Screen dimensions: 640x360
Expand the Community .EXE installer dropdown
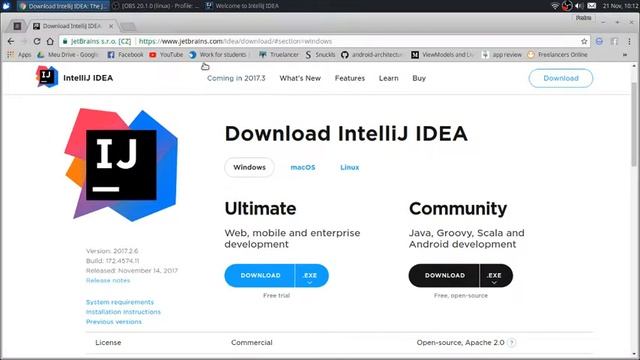(x=495, y=276)
